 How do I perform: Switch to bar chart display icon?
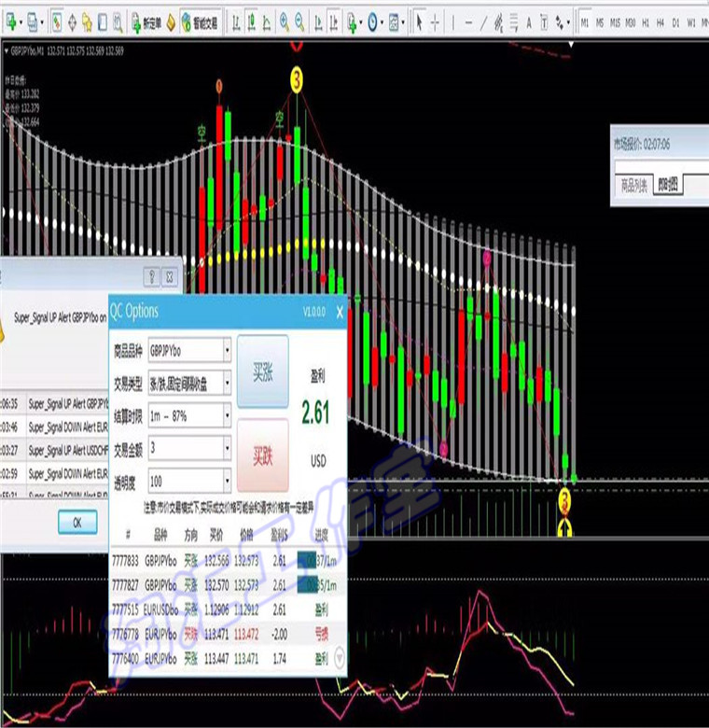pyautogui.click(x=236, y=21)
